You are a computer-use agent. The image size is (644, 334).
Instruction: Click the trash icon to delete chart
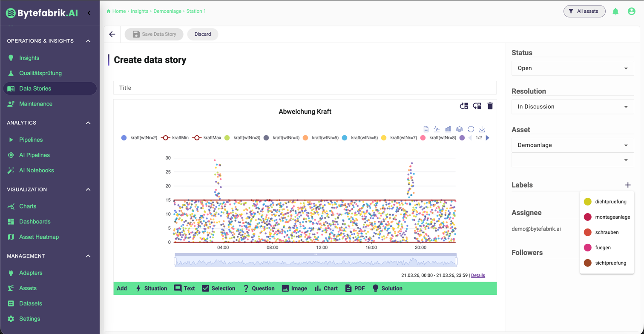[490, 106]
